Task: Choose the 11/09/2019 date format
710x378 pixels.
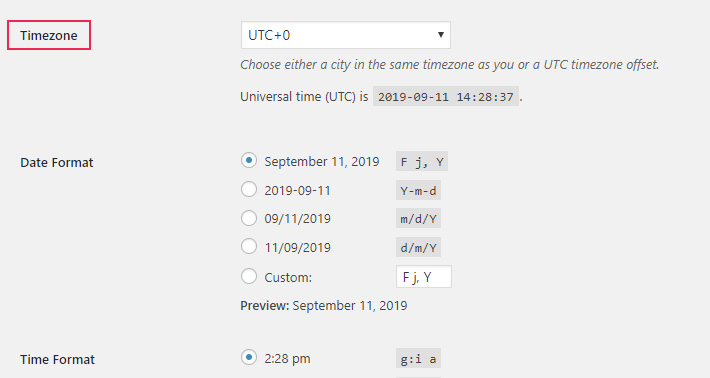Action: point(249,247)
